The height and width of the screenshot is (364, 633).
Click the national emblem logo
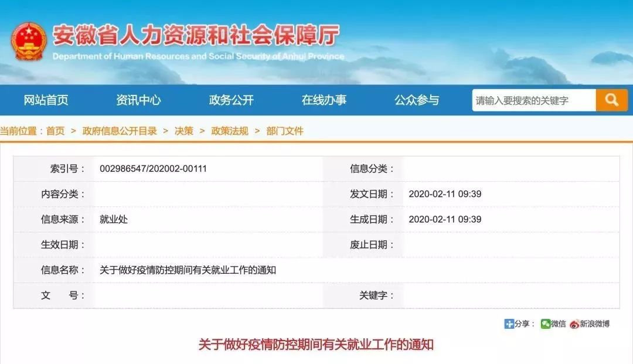point(28,37)
